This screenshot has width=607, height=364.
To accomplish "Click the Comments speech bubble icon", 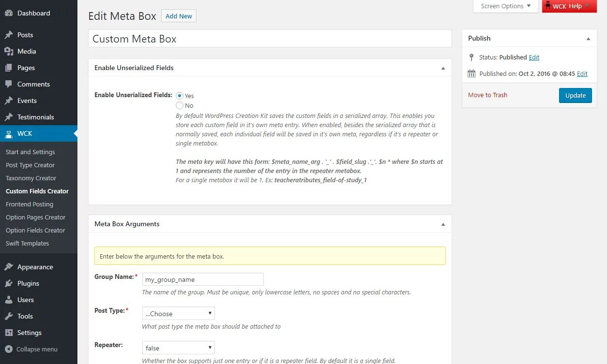I will click(9, 84).
